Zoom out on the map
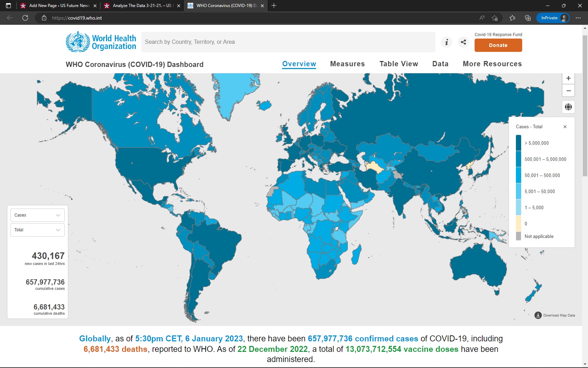The image size is (588, 368). pyautogui.click(x=568, y=91)
